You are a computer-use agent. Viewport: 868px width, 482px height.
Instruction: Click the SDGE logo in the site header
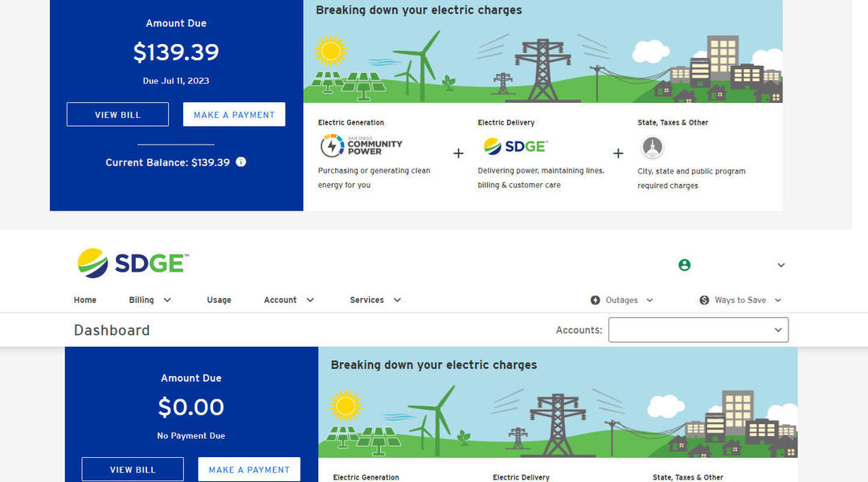pyautogui.click(x=133, y=263)
